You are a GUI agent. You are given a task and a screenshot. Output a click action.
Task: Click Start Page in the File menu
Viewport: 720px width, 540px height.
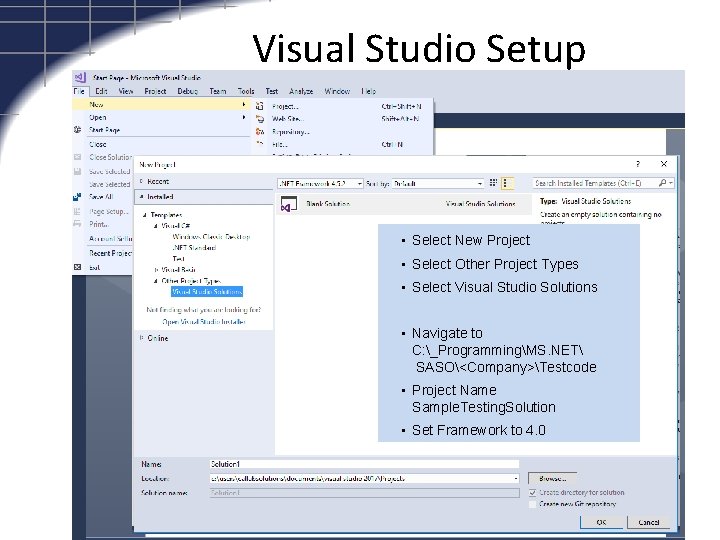(105, 130)
